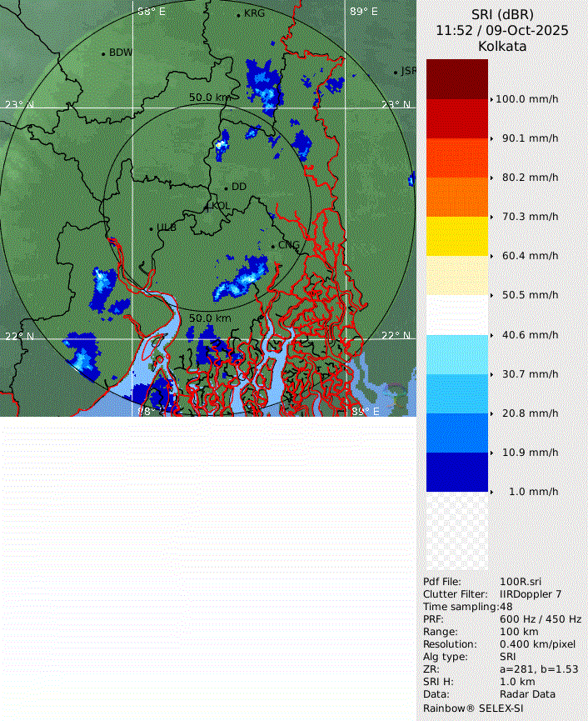This screenshot has width=588, height=721.
Task: Click the 11:52 / 09-Oct-2025 timestamp
Action: tap(501, 31)
